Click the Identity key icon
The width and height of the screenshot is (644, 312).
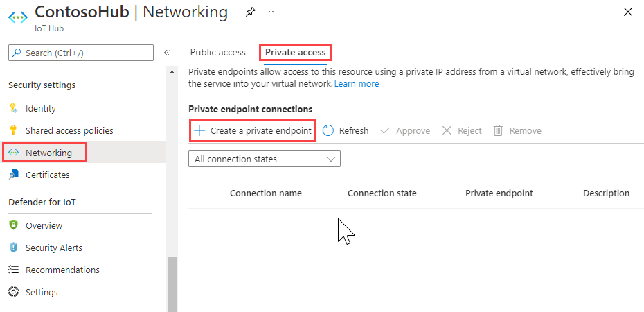tap(13, 109)
